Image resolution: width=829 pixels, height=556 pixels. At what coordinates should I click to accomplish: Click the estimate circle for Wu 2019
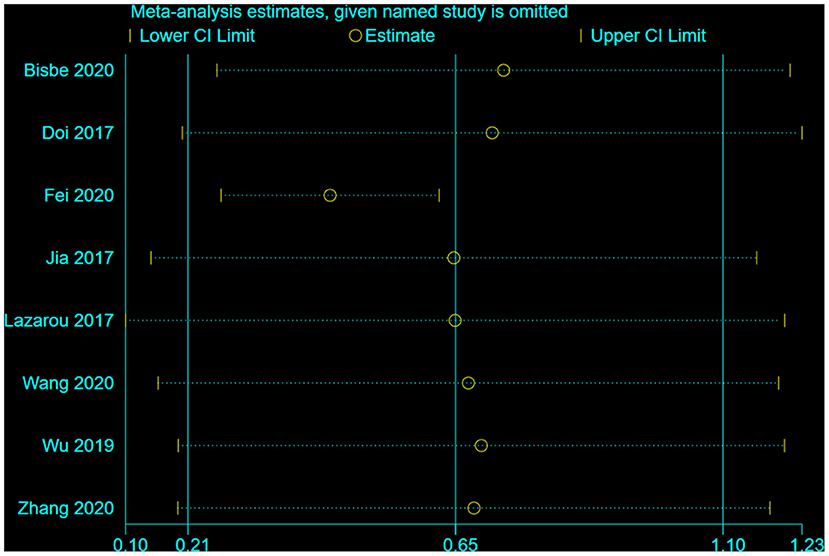click(481, 446)
